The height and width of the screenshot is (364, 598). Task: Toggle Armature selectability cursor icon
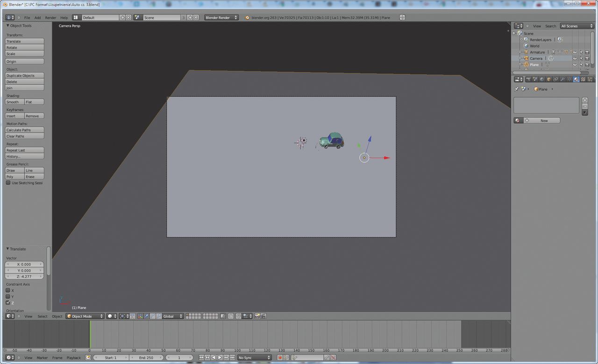tap(581, 52)
